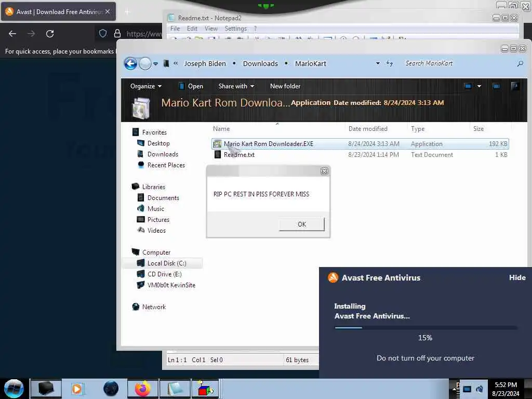Click the refresh icon next to address bar
The width and height of the screenshot is (532, 399).
click(x=390, y=63)
